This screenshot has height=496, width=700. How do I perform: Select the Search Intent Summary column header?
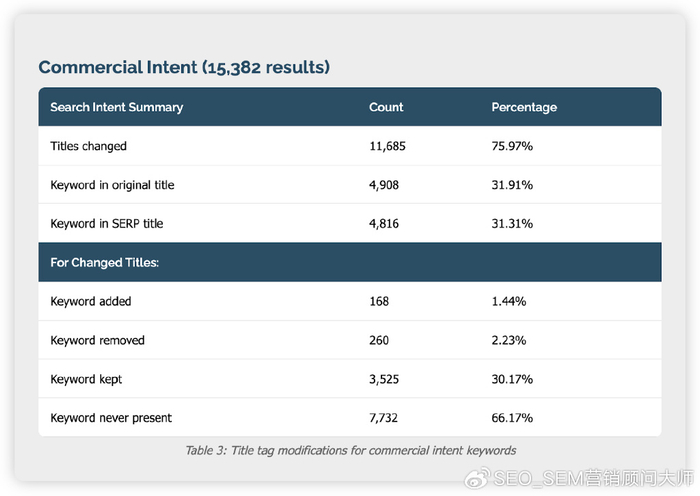117,107
